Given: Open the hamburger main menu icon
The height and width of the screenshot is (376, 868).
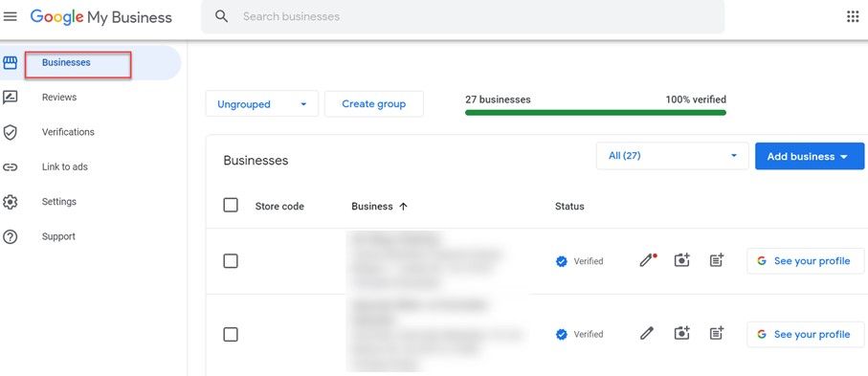Looking at the screenshot, I should pos(10,16).
